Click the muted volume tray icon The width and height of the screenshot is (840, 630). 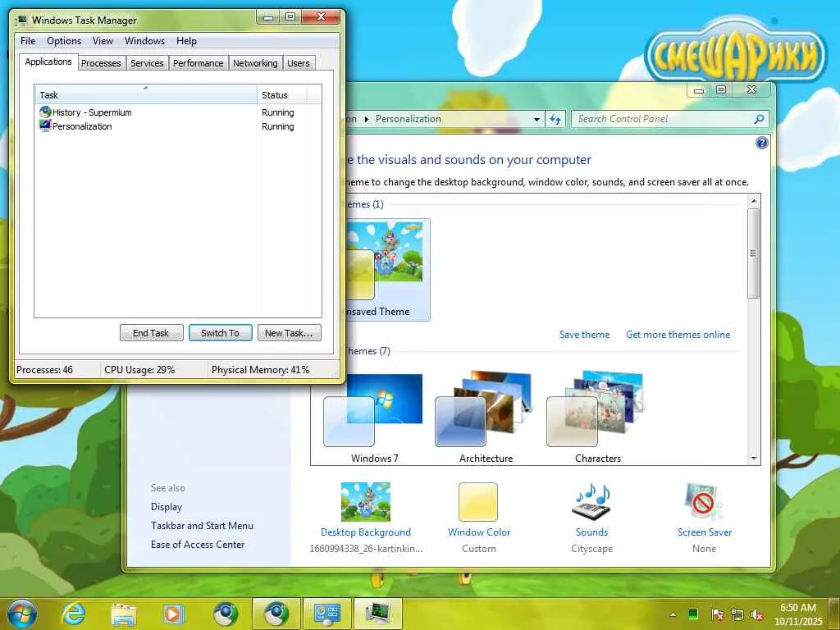tap(757, 614)
